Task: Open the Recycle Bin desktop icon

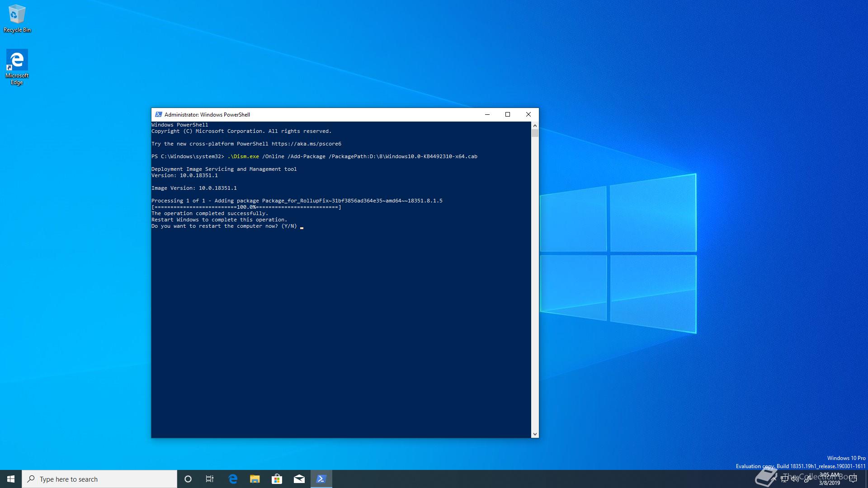Action: pos(17,19)
